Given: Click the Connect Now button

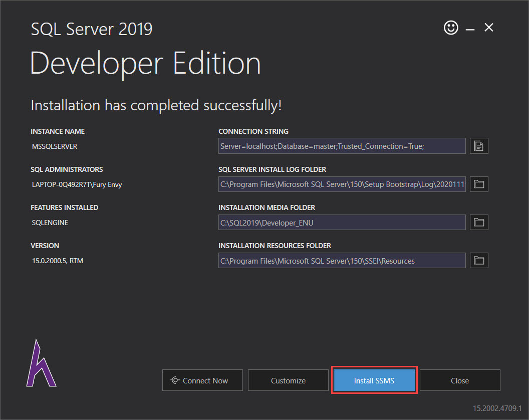Looking at the screenshot, I should click(x=202, y=380).
